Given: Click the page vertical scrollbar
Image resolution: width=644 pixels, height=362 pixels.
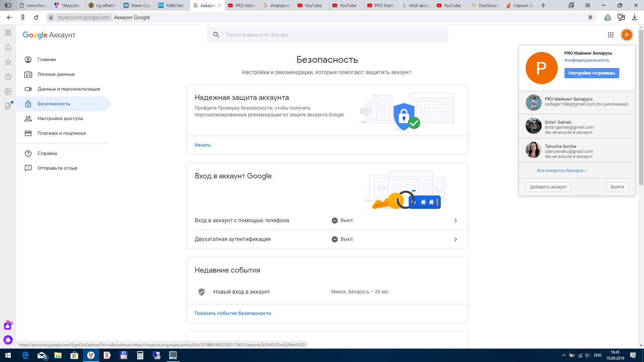Looking at the screenshot, I should tap(641, 107).
